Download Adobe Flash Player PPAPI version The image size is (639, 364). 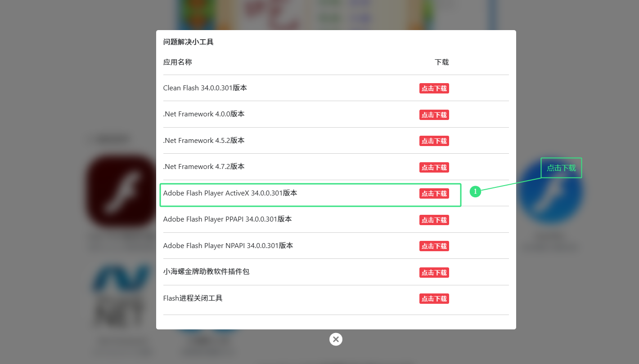(434, 220)
